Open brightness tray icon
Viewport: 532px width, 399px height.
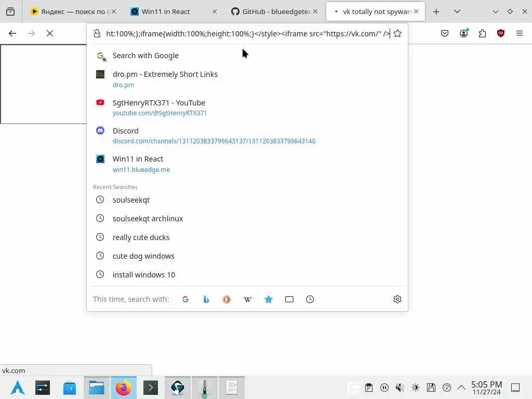tap(416, 388)
